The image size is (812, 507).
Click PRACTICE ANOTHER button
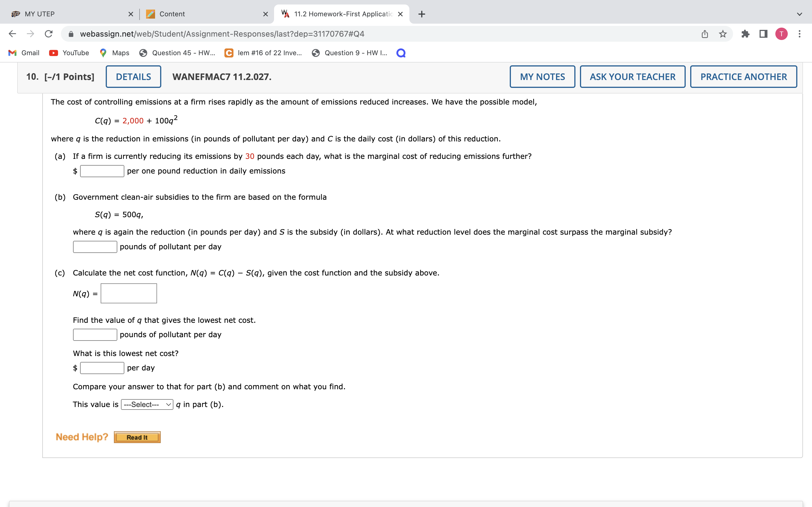point(743,77)
